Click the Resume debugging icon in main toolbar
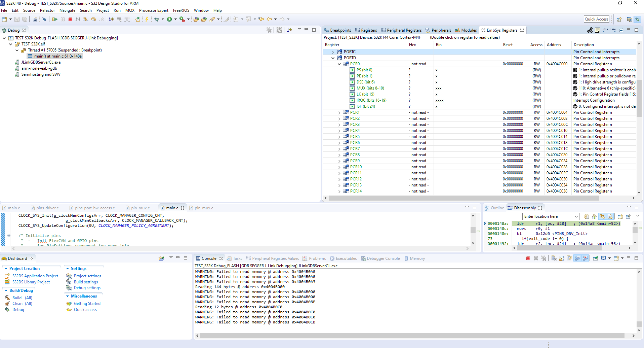Image resolution: width=644 pixels, height=348 pixels. click(x=55, y=20)
